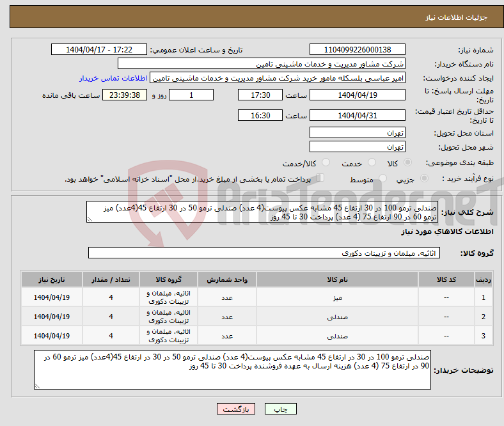This screenshot has width=504, height=426.
Task: Click the چاپ print button
Action: click(281, 409)
